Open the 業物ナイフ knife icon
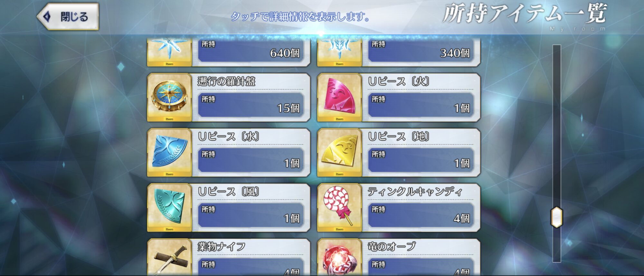The width and height of the screenshot is (644, 276). [169, 257]
